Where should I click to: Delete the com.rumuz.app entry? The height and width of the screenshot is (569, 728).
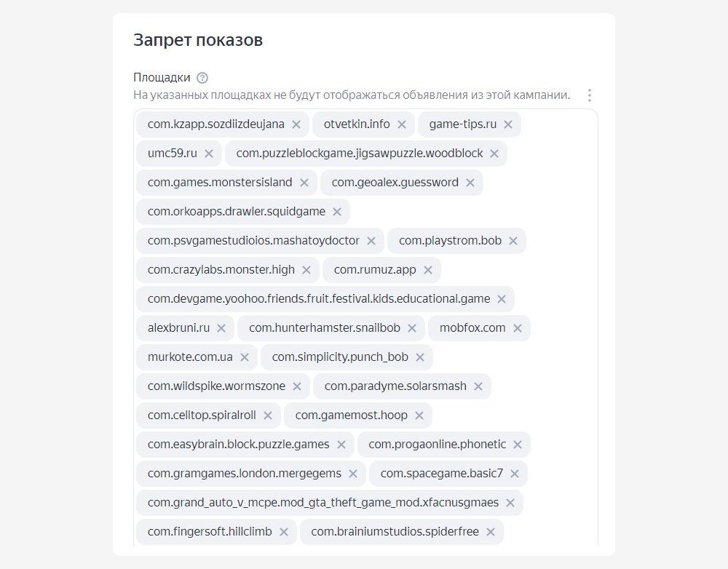pos(428,270)
